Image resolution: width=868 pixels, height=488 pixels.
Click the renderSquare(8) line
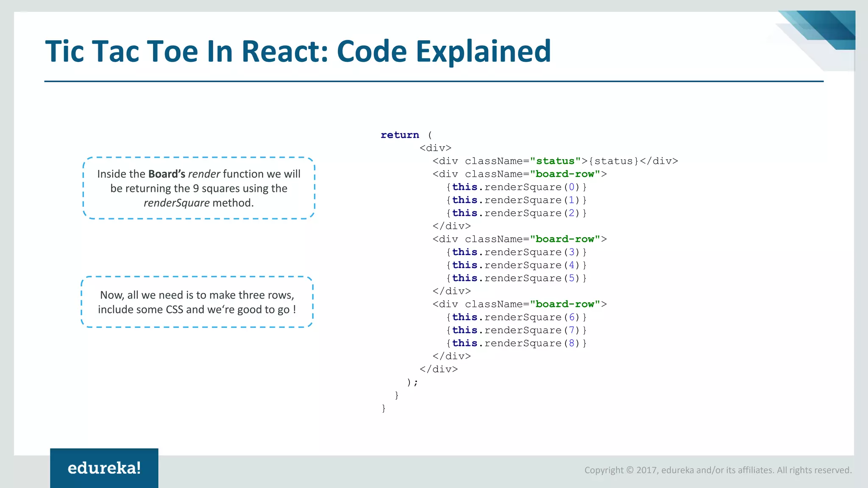pyautogui.click(x=516, y=343)
